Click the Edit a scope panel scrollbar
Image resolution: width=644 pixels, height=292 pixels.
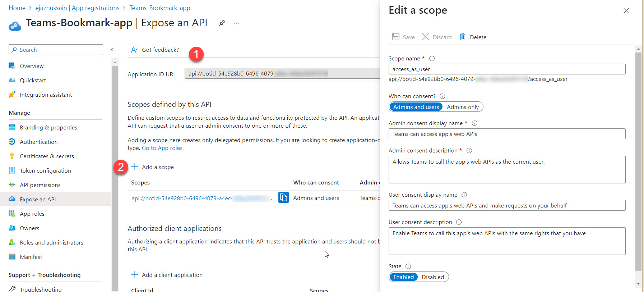coord(638,162)
